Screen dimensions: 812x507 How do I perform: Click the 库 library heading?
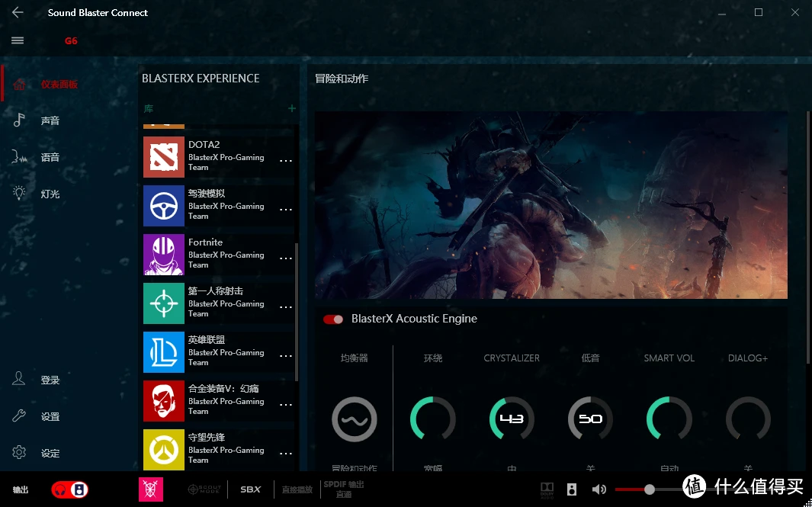(x=149, y=109)
